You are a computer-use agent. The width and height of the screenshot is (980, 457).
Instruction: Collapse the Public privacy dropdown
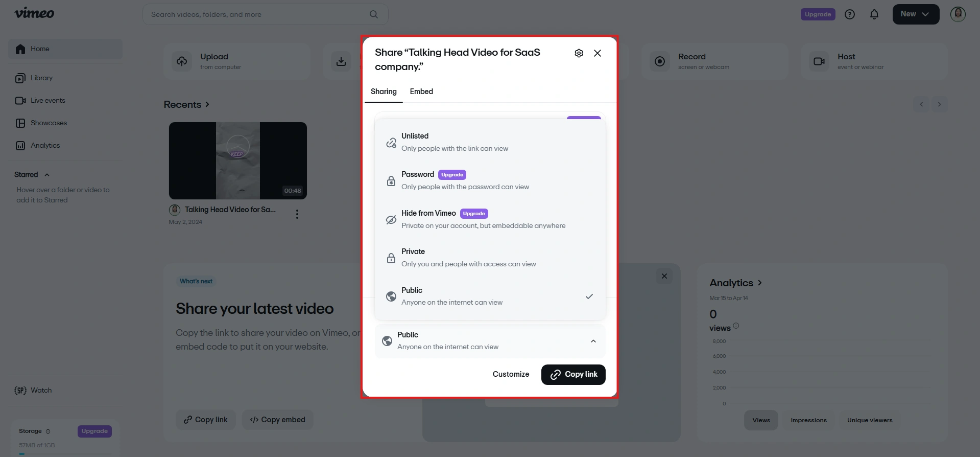[x=490, y=341]
